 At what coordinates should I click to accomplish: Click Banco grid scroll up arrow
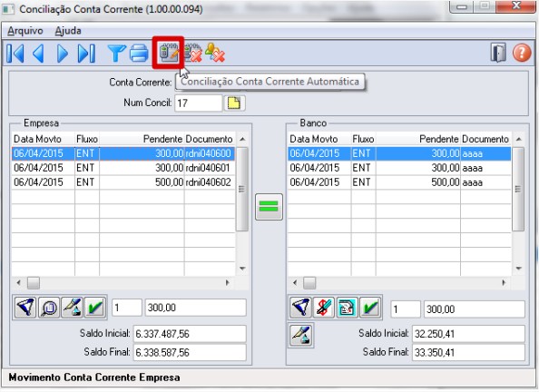518,139
